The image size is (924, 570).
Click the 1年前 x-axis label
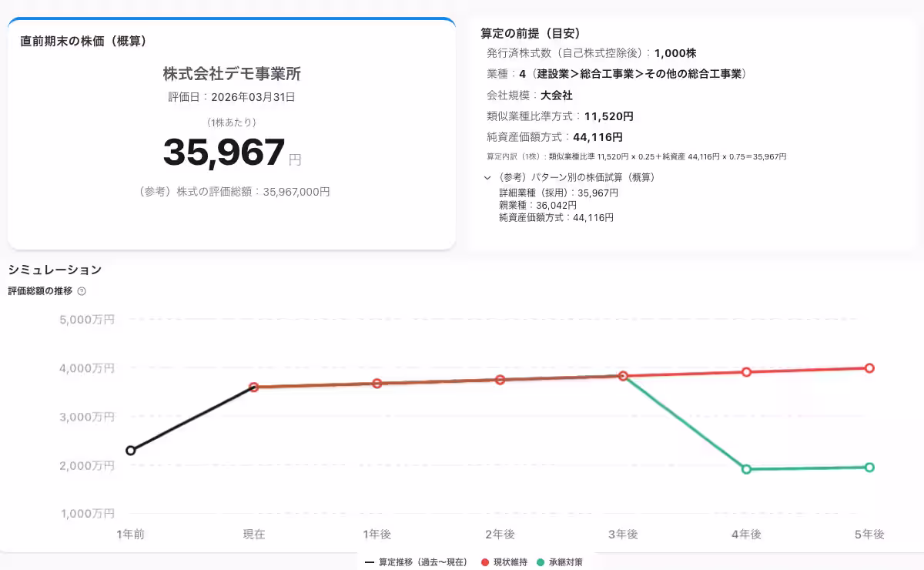click(131, 535)
